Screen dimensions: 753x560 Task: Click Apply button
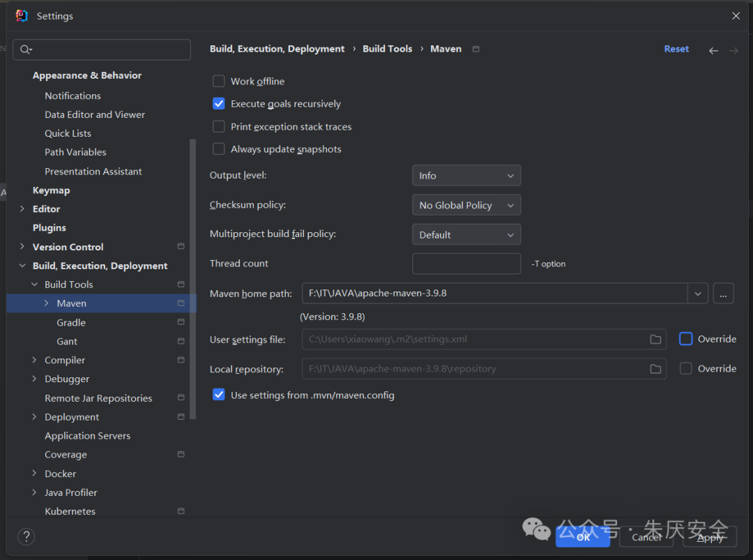(710, 537)
